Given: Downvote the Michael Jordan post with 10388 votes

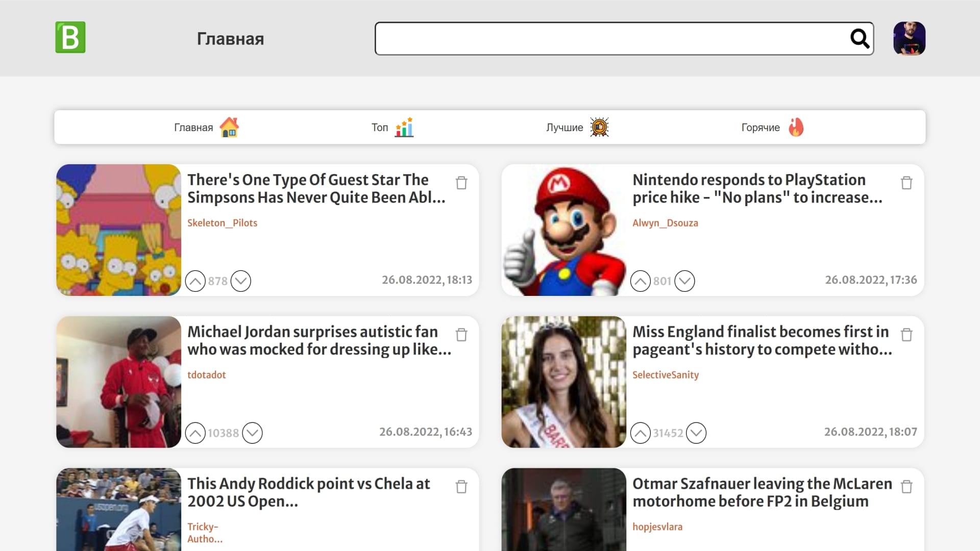Looking at the screenshot, I should click(252, 433).
